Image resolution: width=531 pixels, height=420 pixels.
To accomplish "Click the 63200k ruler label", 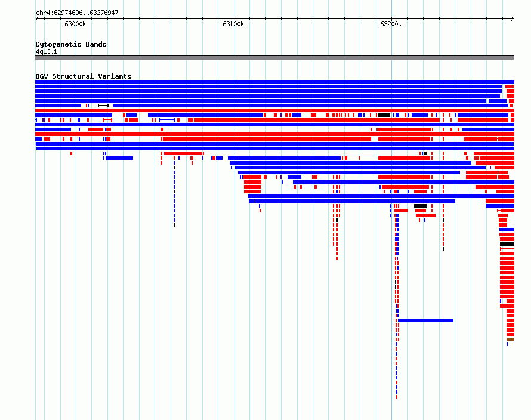I will pos(391,24).
